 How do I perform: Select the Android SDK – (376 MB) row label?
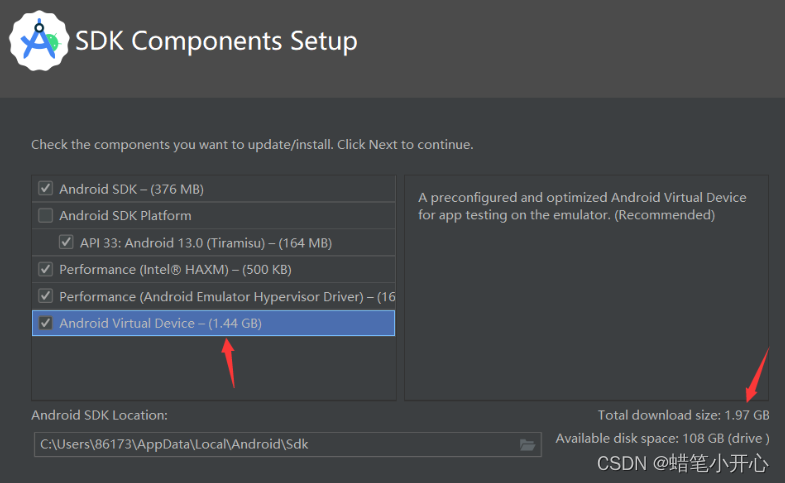(131, 189)
